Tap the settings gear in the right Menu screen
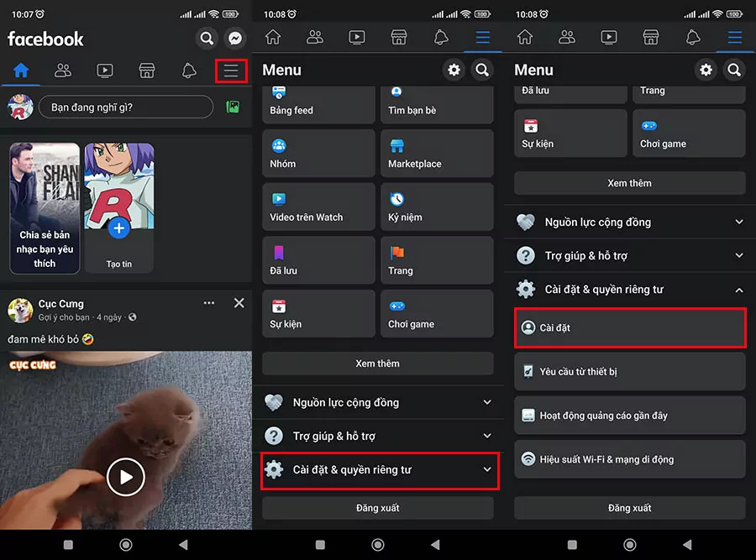This screenshot has width=756, height=560. pos(706,70)
